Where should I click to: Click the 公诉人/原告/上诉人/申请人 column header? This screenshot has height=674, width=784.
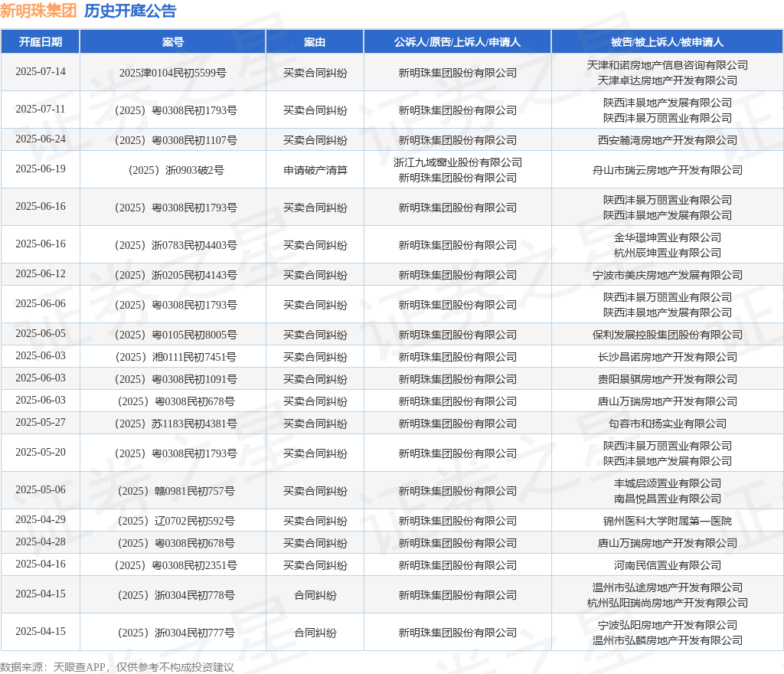458,42
